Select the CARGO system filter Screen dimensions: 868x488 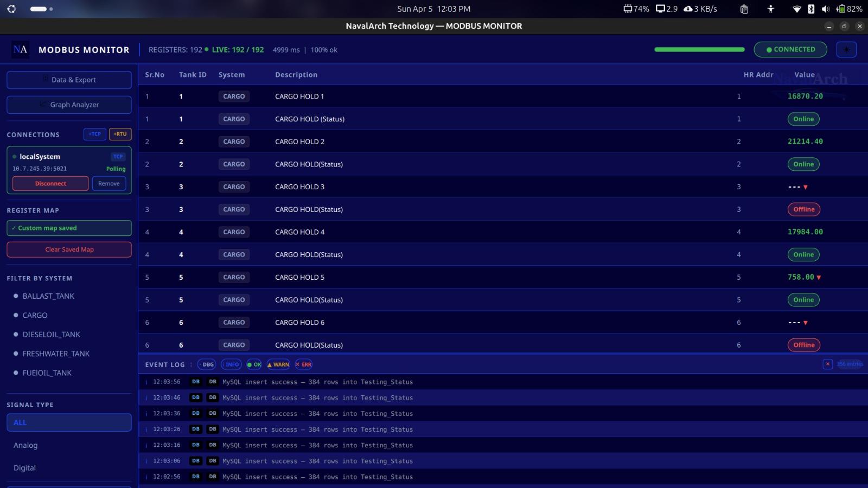tap(35, 315)
